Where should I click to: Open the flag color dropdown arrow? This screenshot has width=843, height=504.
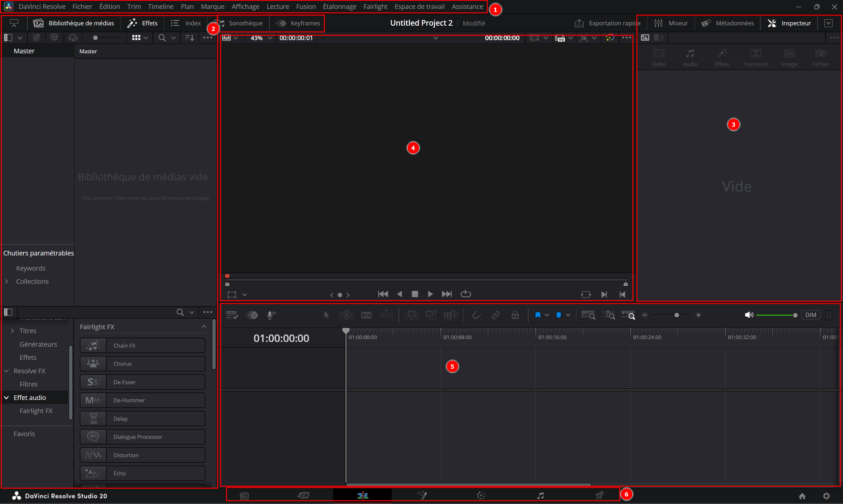(x=547, y=315)
